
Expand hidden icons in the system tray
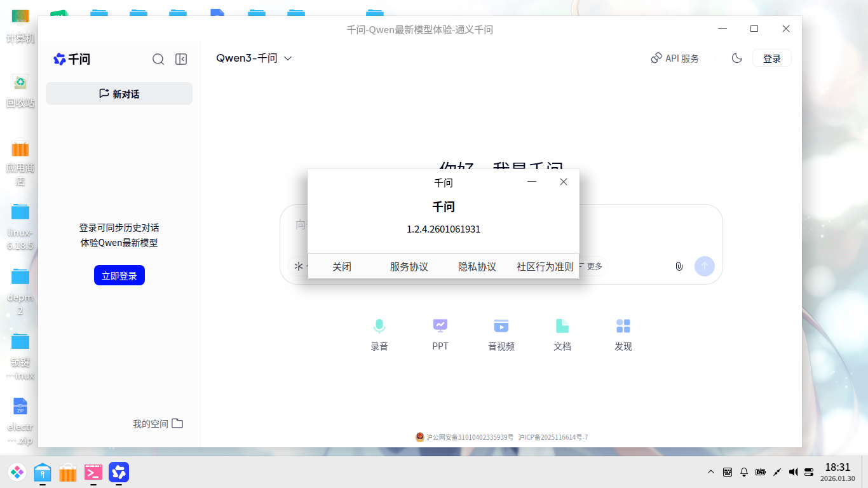pos(710,472)
